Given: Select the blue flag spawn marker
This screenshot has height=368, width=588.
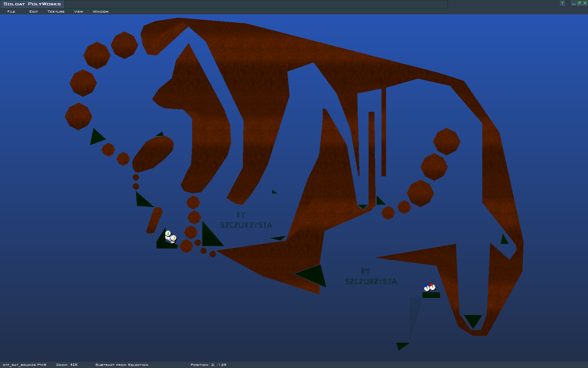Looking at the screenshot, I should click(x=427, y=288).
